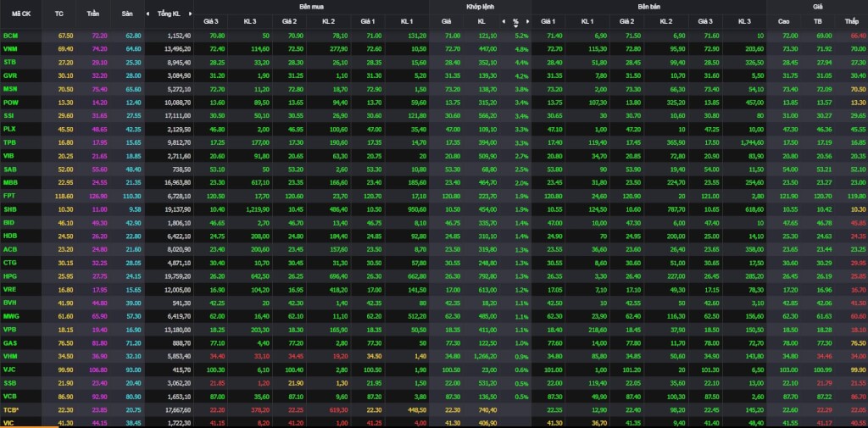868x428 pixels.
Task: Select the ACB ticker symbol
Action: [x=10, y=250]
